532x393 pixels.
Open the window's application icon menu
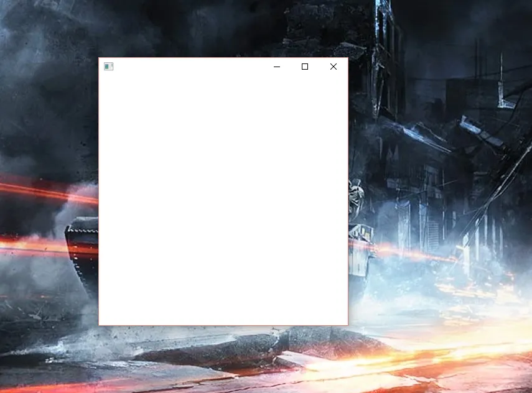(108, 67)
